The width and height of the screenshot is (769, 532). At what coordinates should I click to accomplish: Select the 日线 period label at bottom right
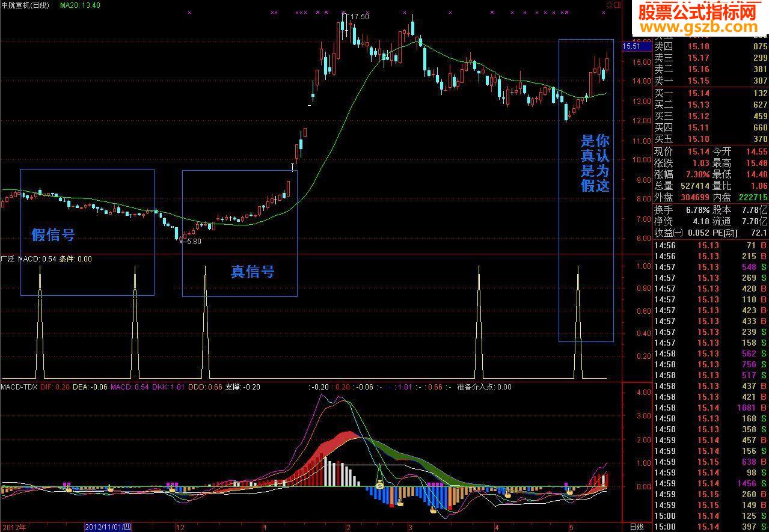[636, 527]
